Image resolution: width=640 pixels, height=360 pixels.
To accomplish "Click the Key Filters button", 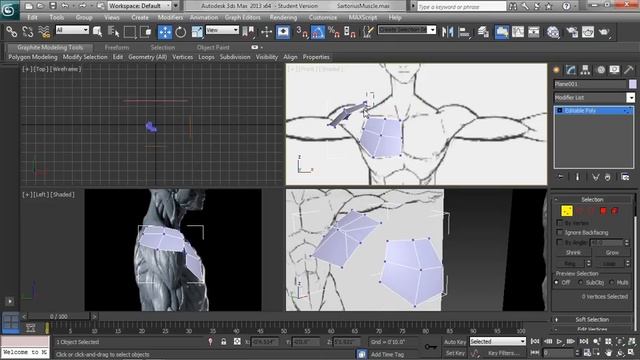I will (x=504, y=353).
